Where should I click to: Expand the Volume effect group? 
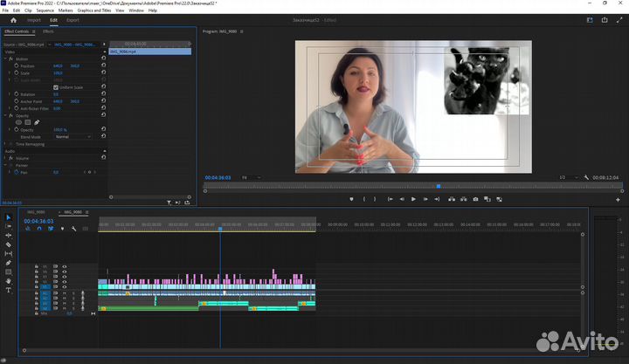point(5,158)
